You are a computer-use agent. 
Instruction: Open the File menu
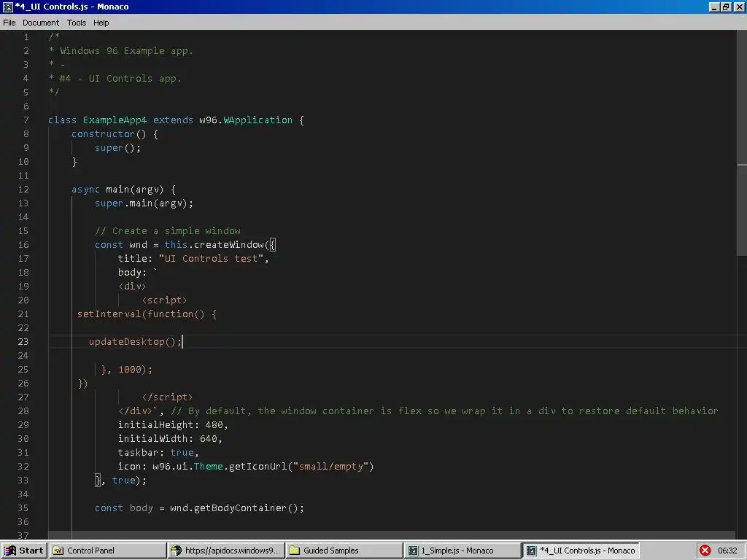pyautogui.click(x=9, y=23)
